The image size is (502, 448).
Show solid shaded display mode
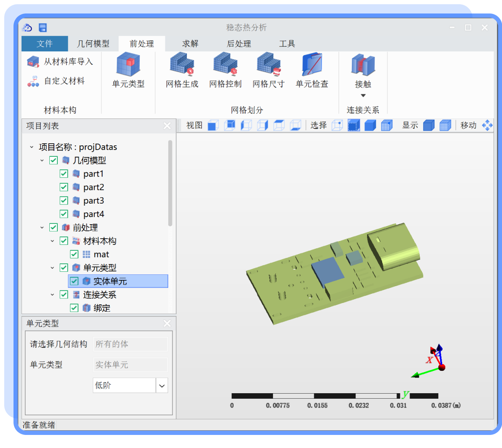click(x=429, y=125)
